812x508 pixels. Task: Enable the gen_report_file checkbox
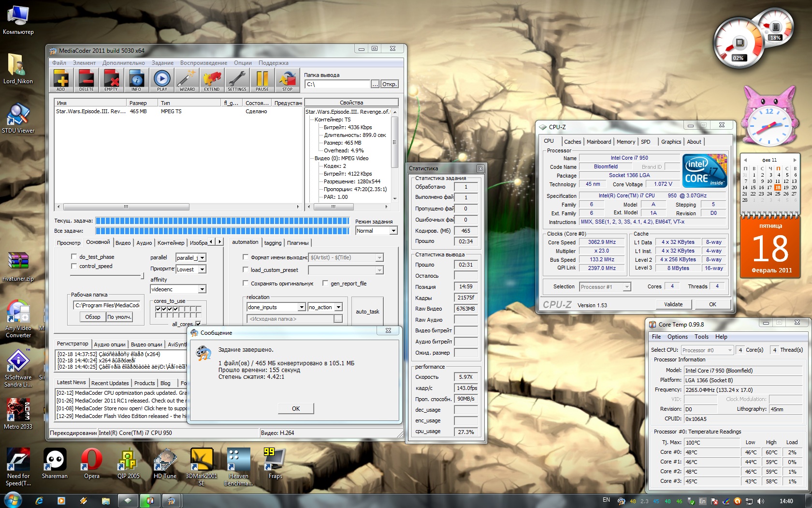(x=325, y=284)
